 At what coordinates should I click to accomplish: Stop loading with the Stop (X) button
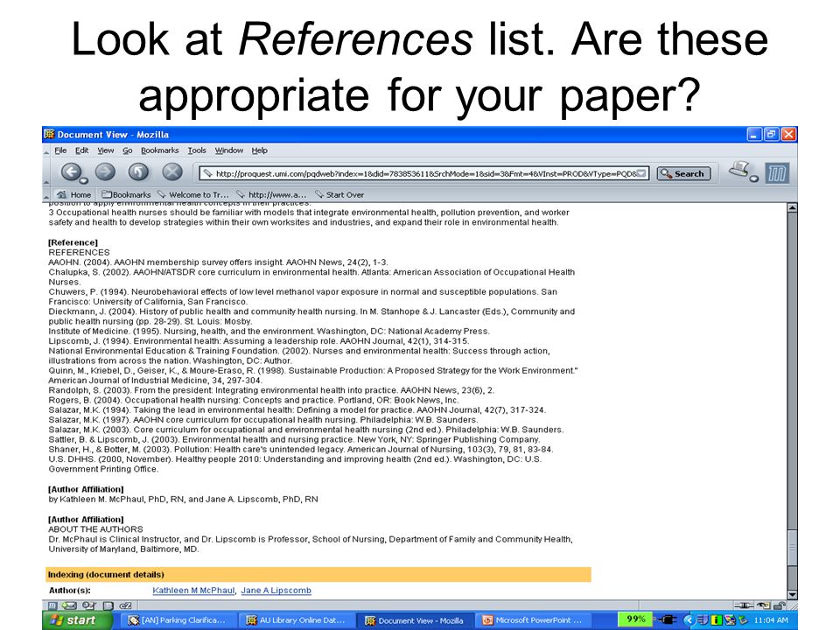172,172
